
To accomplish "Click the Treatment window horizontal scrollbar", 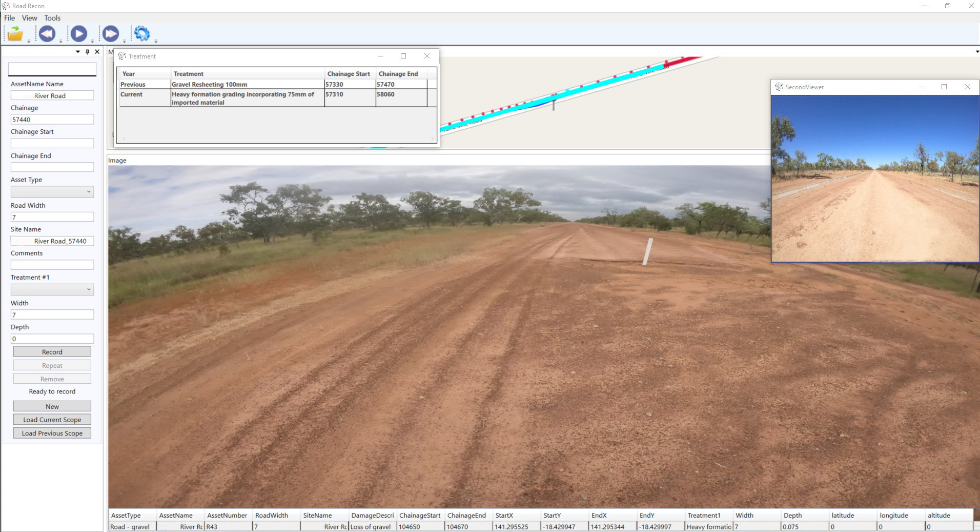I will pyautogui.click(x=277, y=139).
